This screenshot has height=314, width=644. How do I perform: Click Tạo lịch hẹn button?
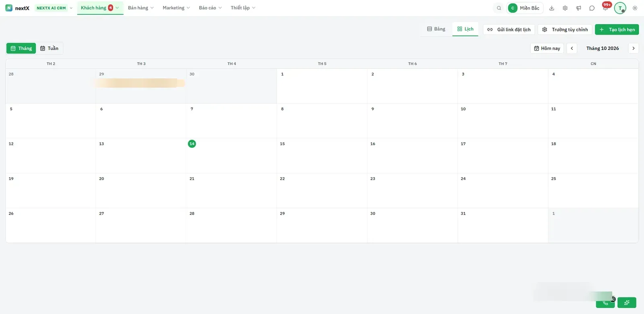617,29
